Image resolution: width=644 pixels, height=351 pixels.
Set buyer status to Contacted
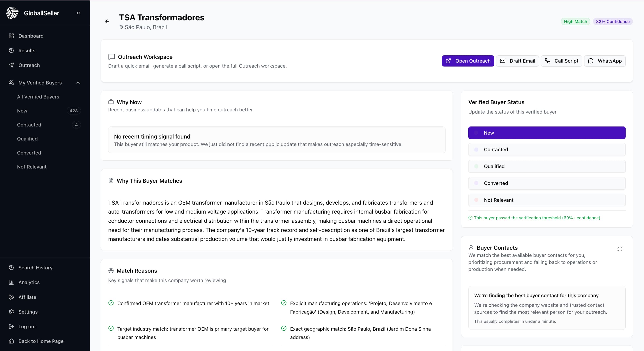point(547,149)
